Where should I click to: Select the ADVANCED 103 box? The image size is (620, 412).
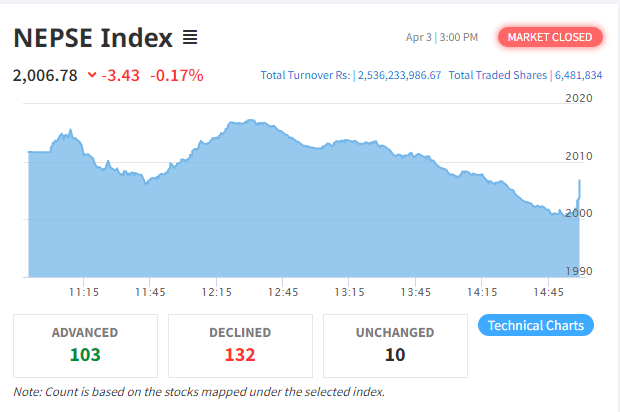coord(85,346)
